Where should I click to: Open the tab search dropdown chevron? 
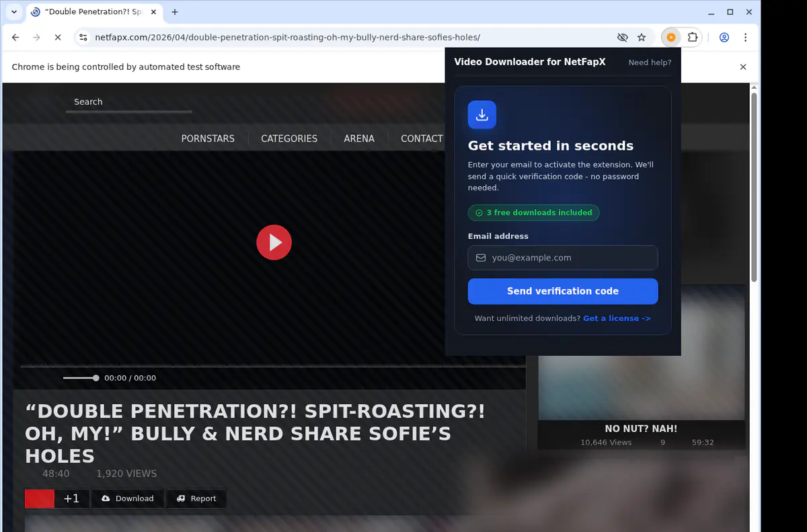point(14,12)
